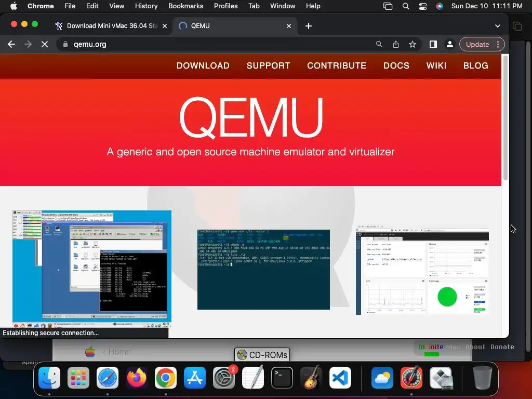Open System Settings from the Dock

tap(224, 377)
